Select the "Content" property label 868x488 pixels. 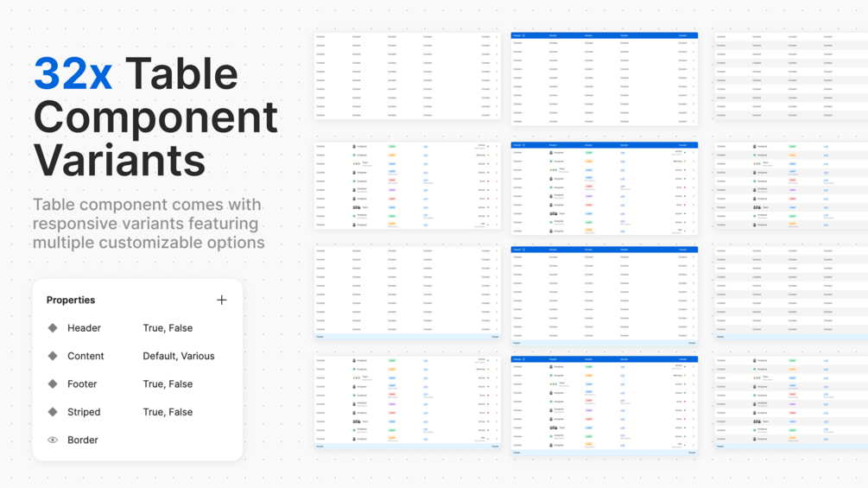(86, 356)
